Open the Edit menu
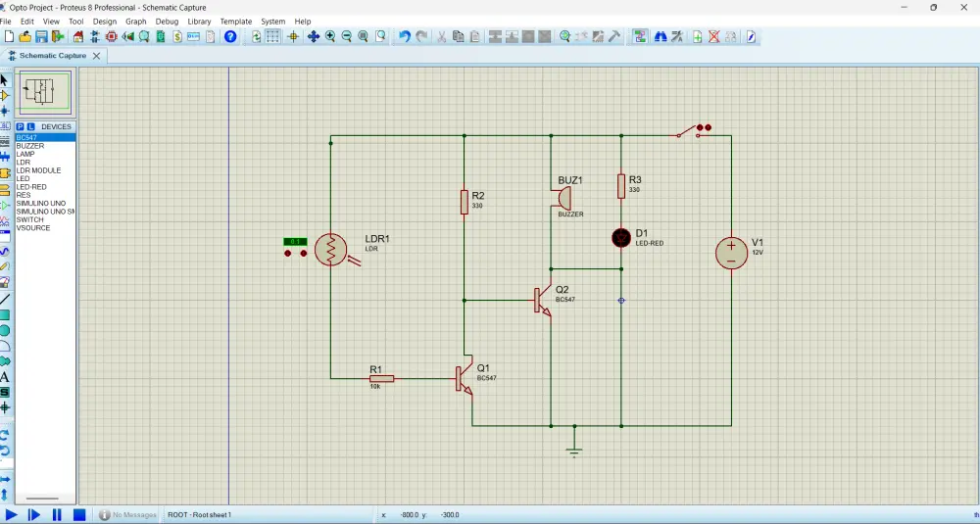Viewport: 980px width, 524px height. (x=26, y=22)
